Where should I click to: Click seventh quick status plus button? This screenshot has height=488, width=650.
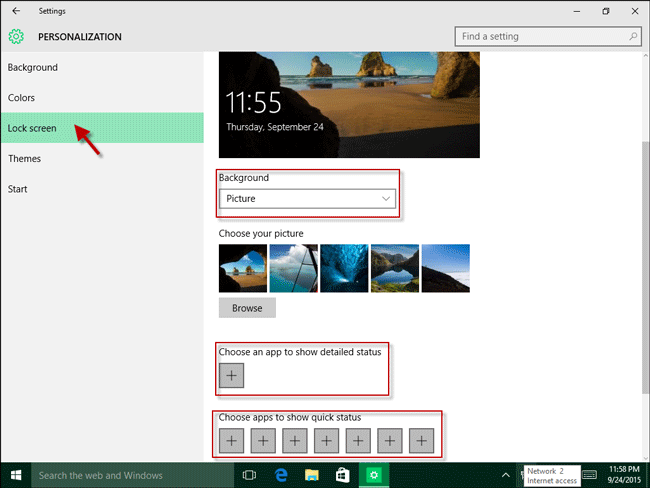coord(422,440)
